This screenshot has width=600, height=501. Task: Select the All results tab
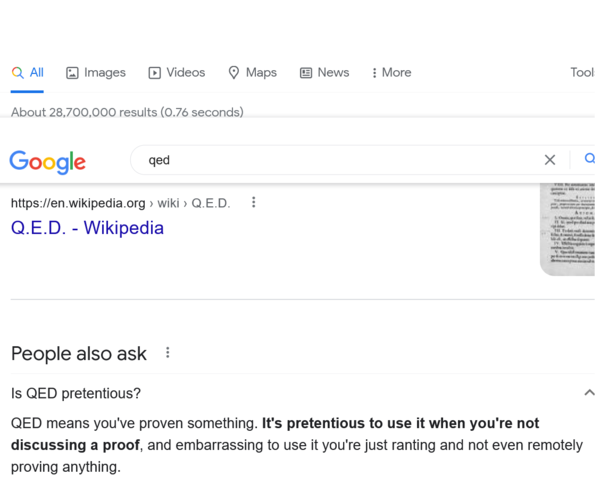point(28,73)
